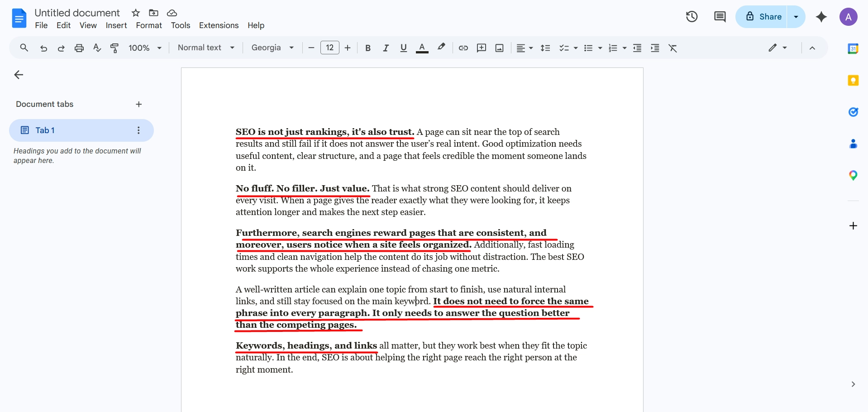
Task: Decrease font size with minus button
Action: pos(311,48)
